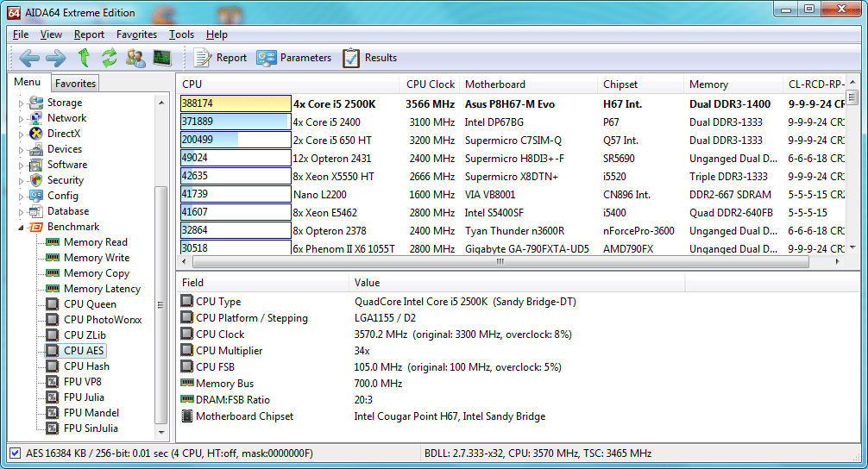Select the Nano L2200 row
Screen dimensions: 868x469
pyautogui.click(x=512, y=195)
